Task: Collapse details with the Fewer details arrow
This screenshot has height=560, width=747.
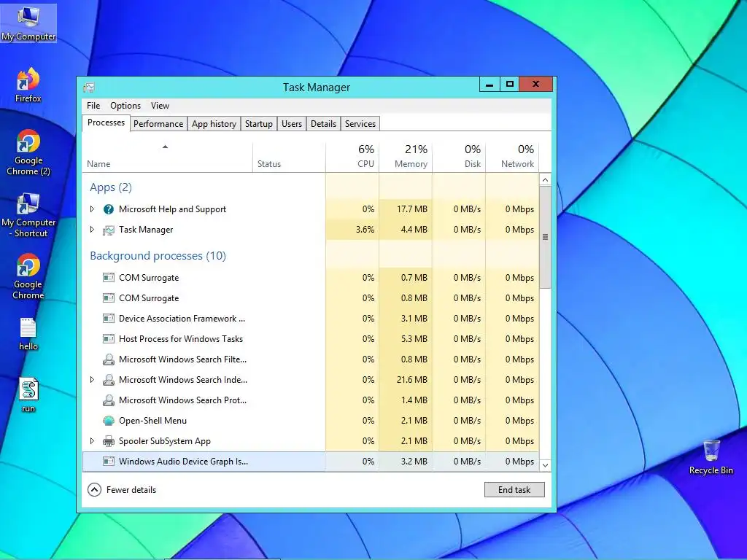Action: point(94,489)
